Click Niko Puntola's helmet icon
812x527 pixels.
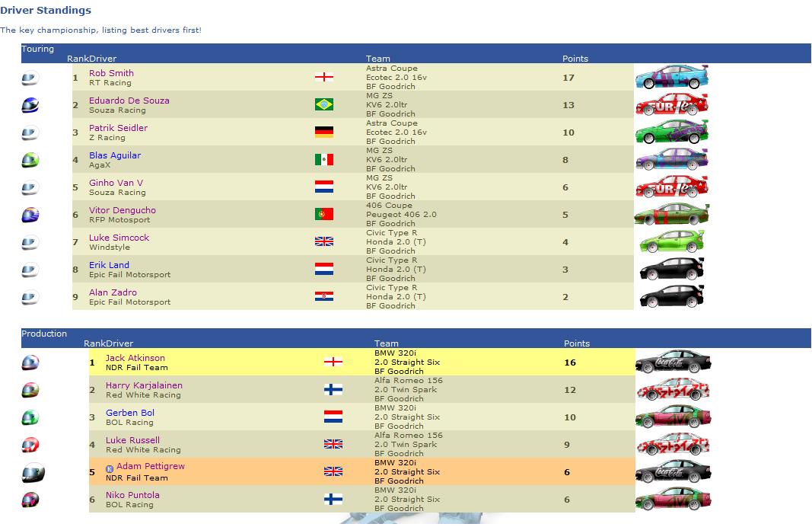point(30,500)
